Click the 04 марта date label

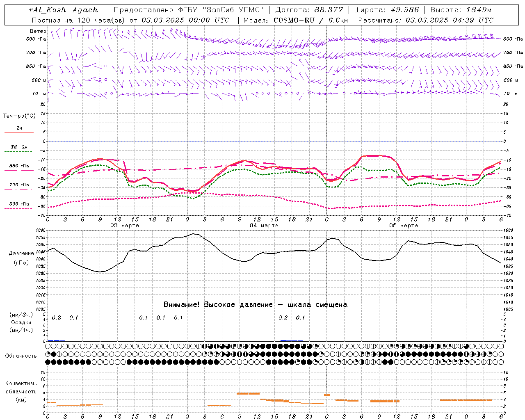264,226
